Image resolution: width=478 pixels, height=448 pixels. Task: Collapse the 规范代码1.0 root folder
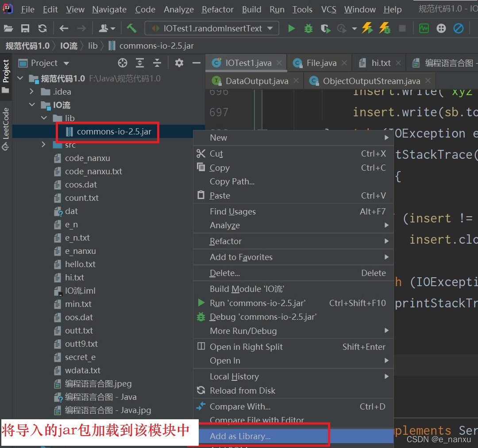(20, 78)
